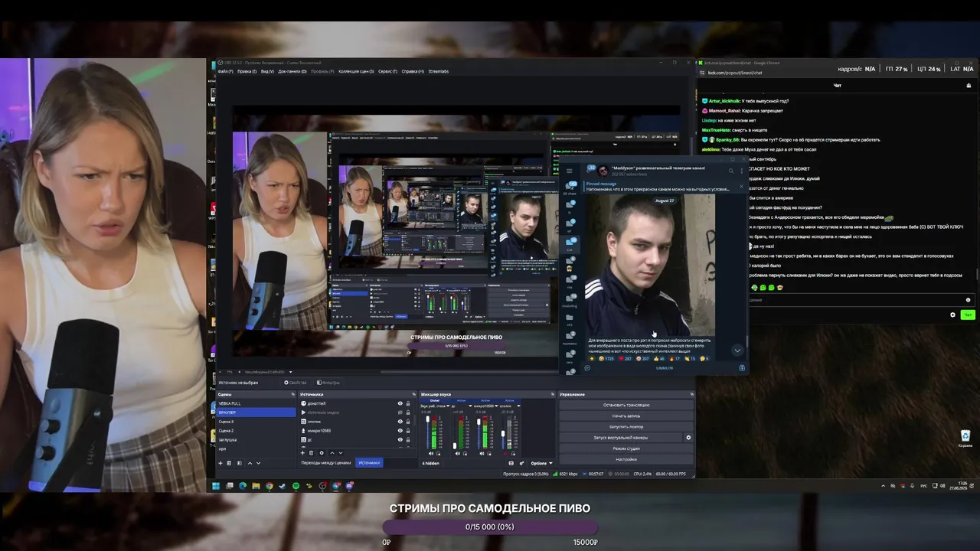Screen dimensions: 980x551
Task: Select the VEBKA FULL scene
Action: click(x=256, y=403)
